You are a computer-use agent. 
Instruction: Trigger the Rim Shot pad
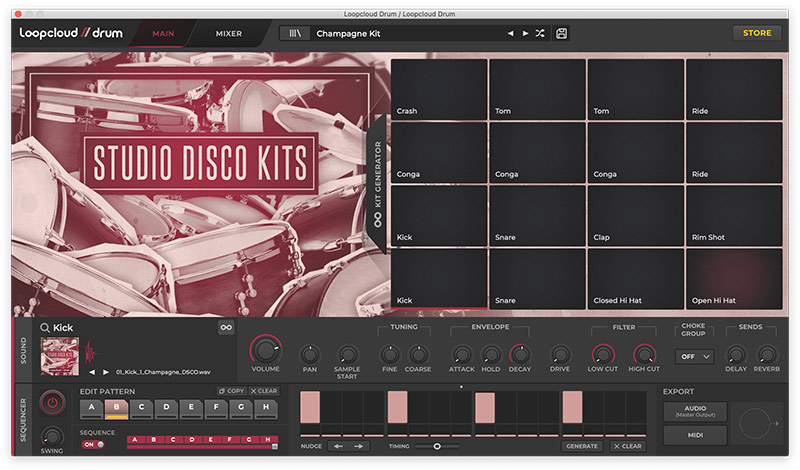pyautogui.click(x=734, y=216)
